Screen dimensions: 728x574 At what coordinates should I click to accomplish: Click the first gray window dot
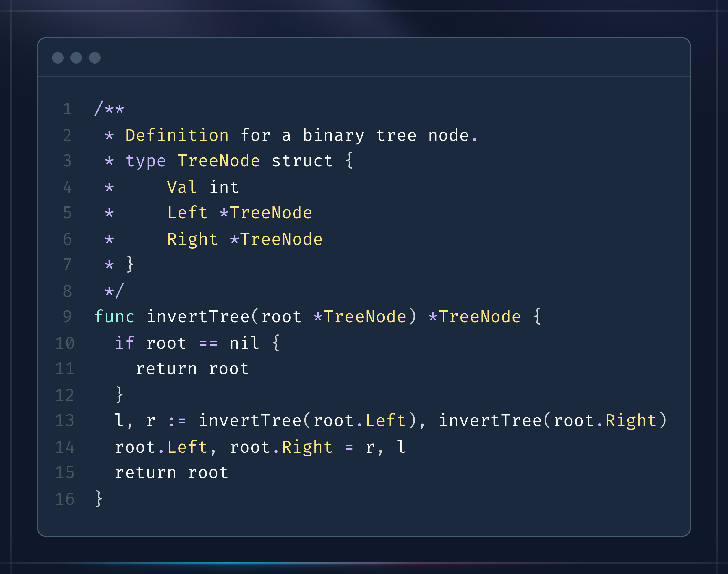pyautogui.click(x=58, y=58)
